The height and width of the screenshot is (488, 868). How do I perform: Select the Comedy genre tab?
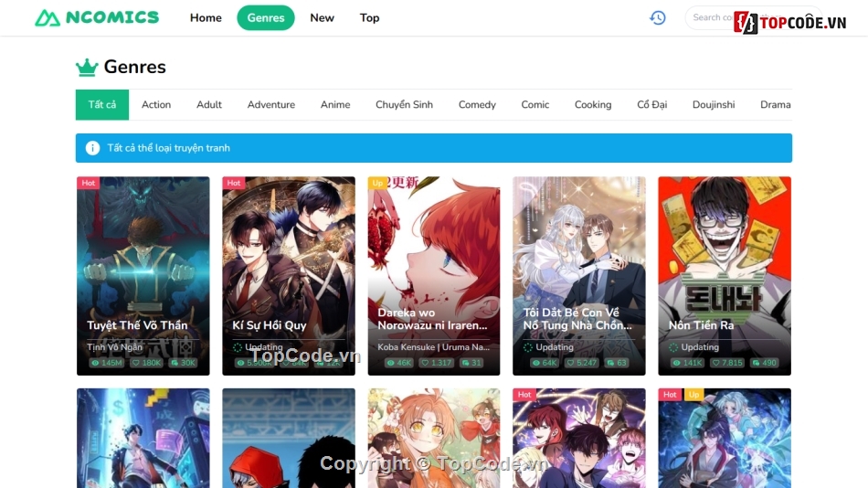pos(477,105)
